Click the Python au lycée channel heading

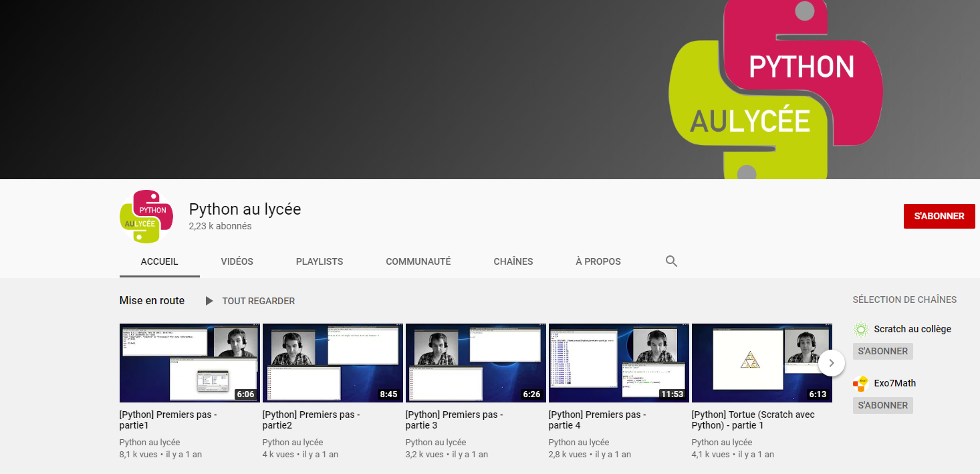pyautogui.click(x=245, y=209)
